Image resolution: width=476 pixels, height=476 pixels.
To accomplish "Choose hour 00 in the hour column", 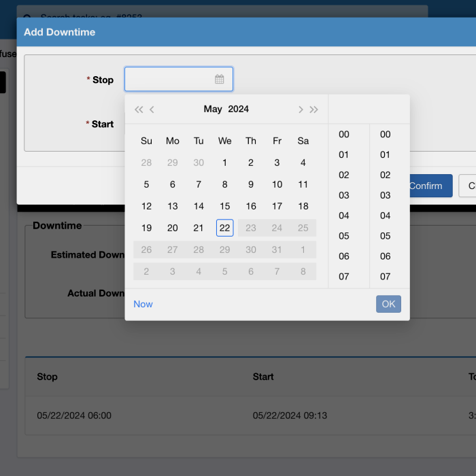I will 344,135.
